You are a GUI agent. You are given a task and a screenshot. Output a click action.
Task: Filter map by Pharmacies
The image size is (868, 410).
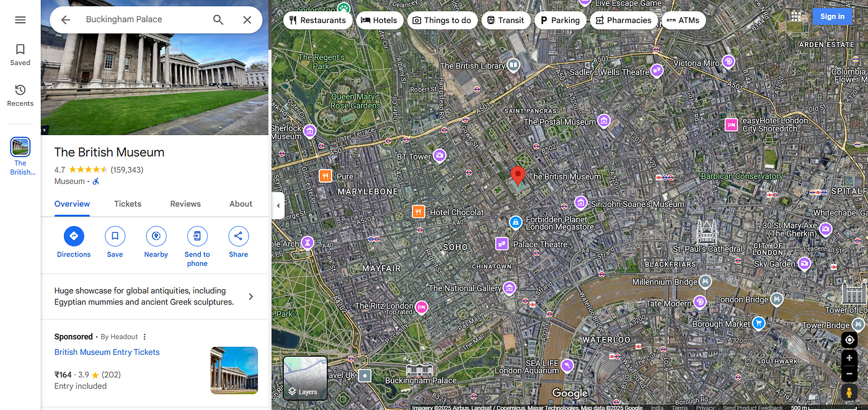pos(624,20)
